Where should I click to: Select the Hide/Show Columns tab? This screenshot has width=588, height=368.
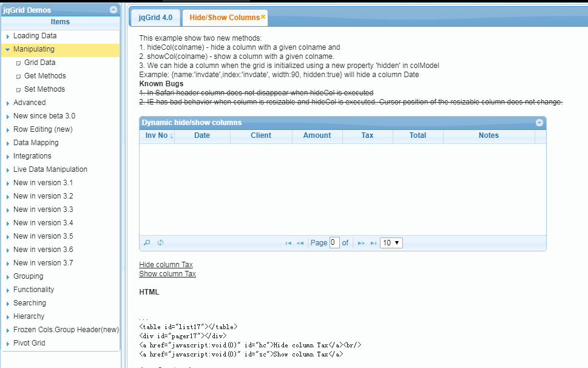(225, 18)
